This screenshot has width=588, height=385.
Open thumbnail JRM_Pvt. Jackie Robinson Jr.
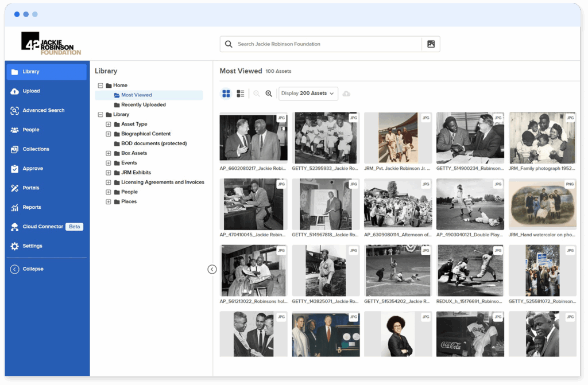click(398, 138)
